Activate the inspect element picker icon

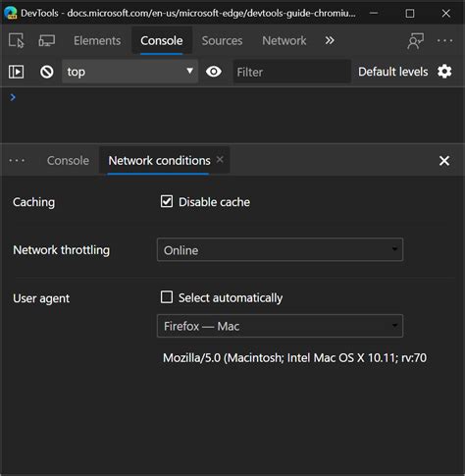click(x=17, y=40)
